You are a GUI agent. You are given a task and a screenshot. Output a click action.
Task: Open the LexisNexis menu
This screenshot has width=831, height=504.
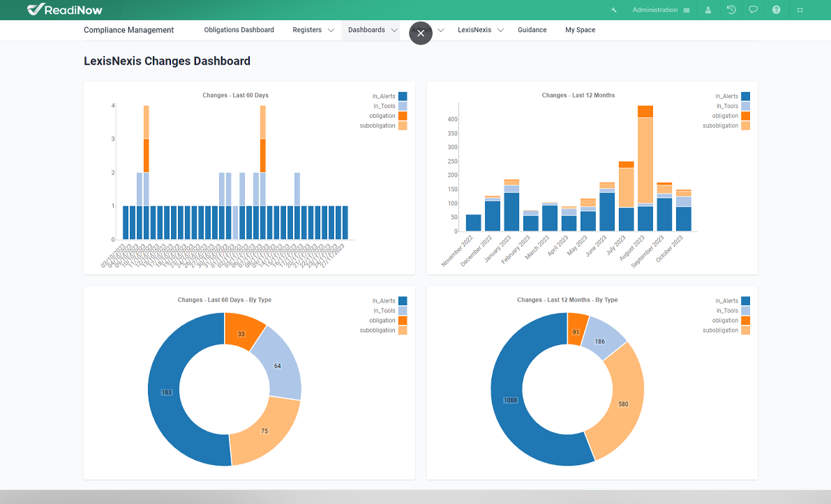coord(474,30)
